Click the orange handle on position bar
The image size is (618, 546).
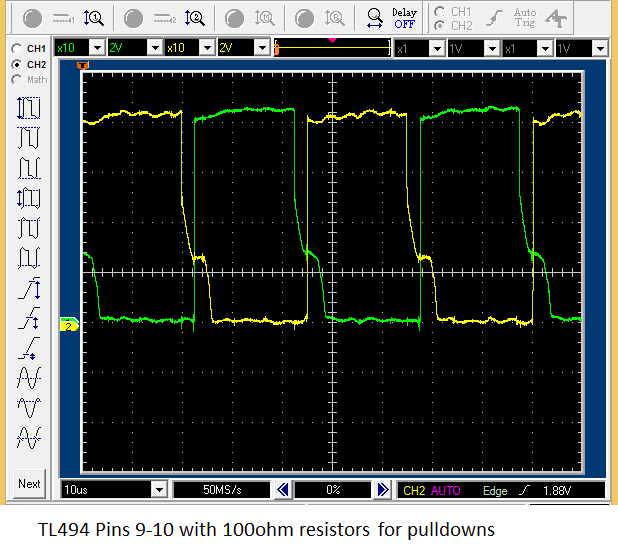point(277,49)
